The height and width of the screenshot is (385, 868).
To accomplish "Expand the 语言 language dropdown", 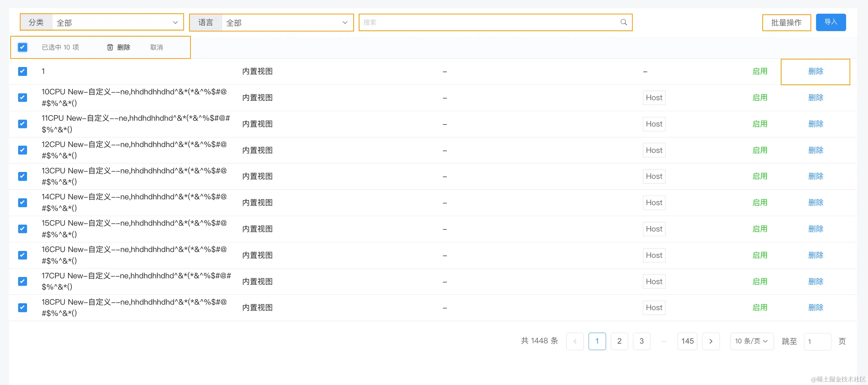I will (x=287, y=23).
